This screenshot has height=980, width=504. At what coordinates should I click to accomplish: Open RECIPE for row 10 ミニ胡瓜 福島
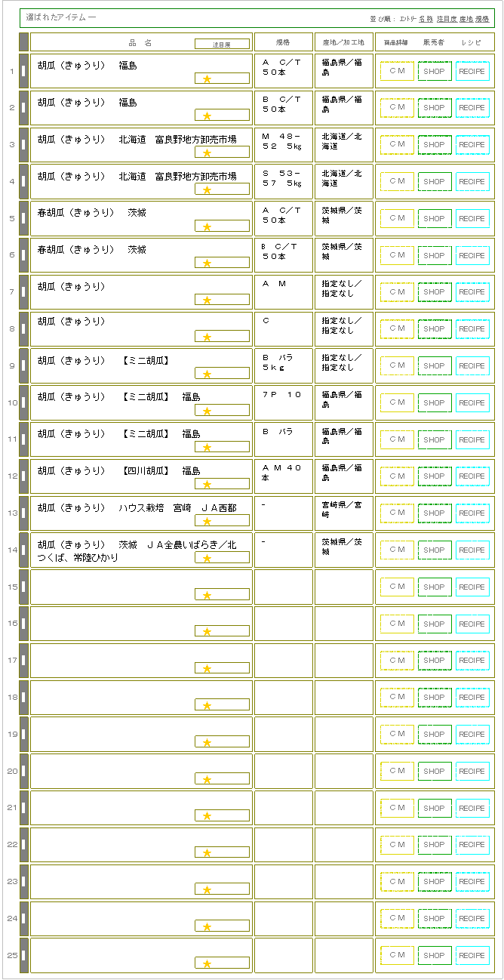tap(472, 402)
